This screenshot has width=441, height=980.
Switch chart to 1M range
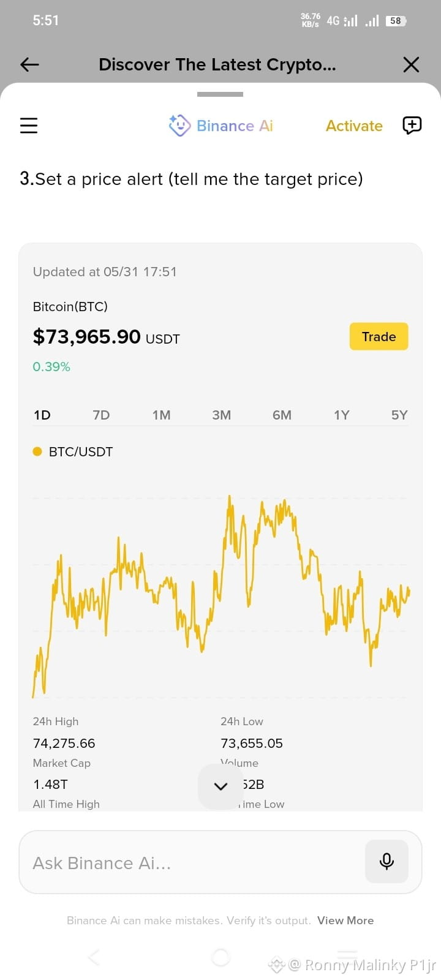click(x=161, y=415)
